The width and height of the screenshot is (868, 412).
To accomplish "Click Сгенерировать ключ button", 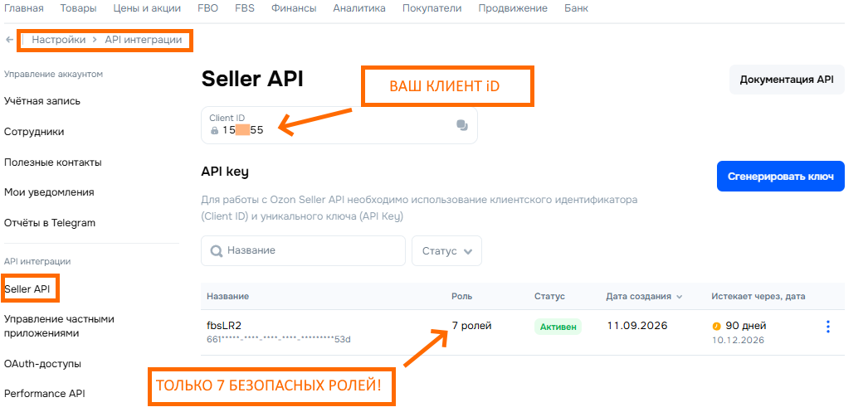I will coord(781,177).
